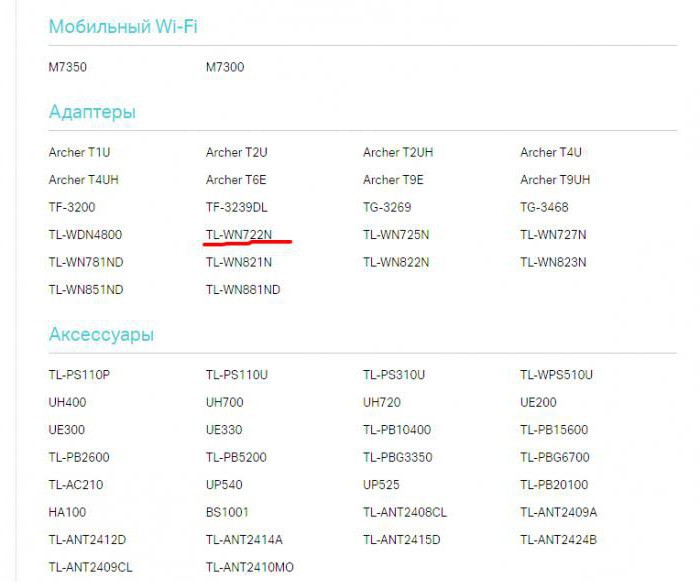Screen dimensions: 700x582
Task: Select the TL-WN822N adapter
Action: click(396, 262)
